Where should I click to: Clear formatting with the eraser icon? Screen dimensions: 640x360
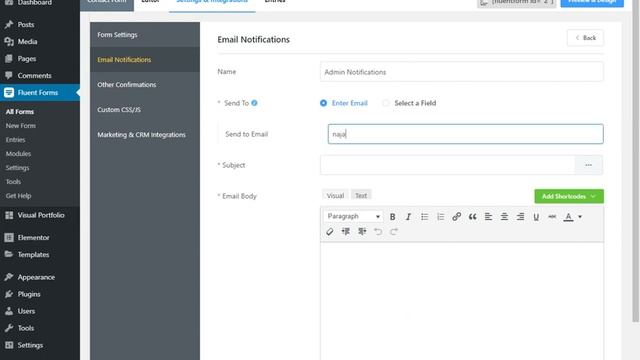click(x=330, y=232)
